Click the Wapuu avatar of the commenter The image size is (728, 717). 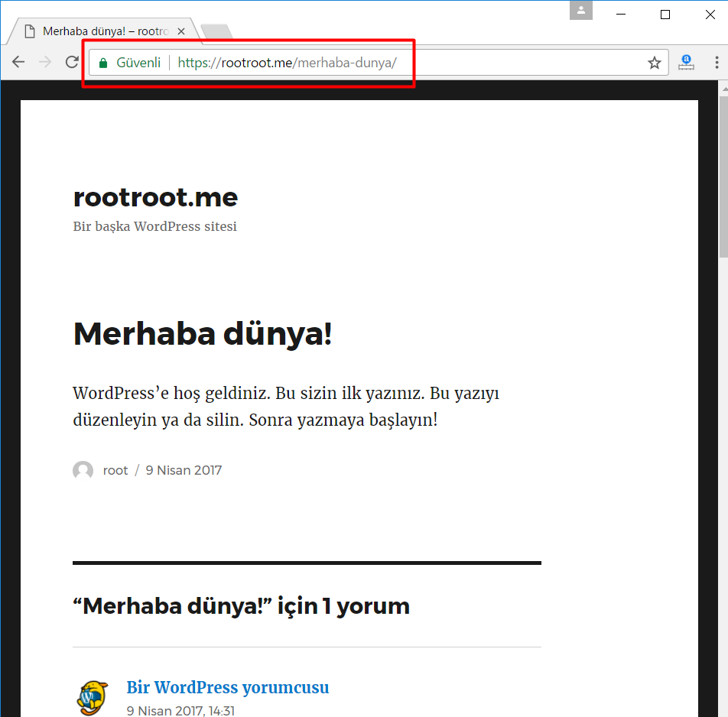pos(93,698)
